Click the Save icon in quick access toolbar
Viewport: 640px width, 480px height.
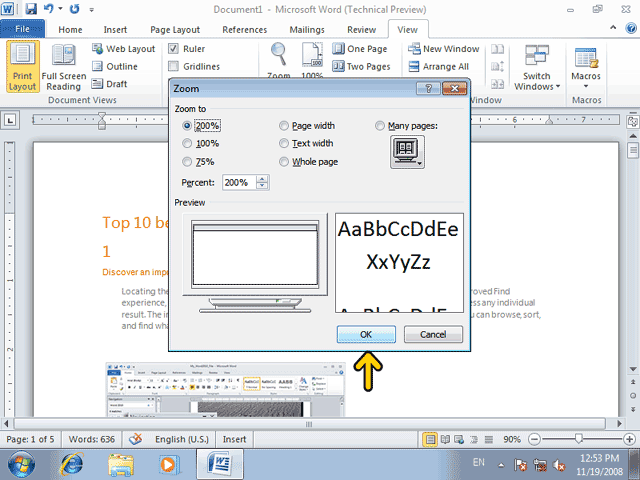pyautogui.click(x=31, y=9)
